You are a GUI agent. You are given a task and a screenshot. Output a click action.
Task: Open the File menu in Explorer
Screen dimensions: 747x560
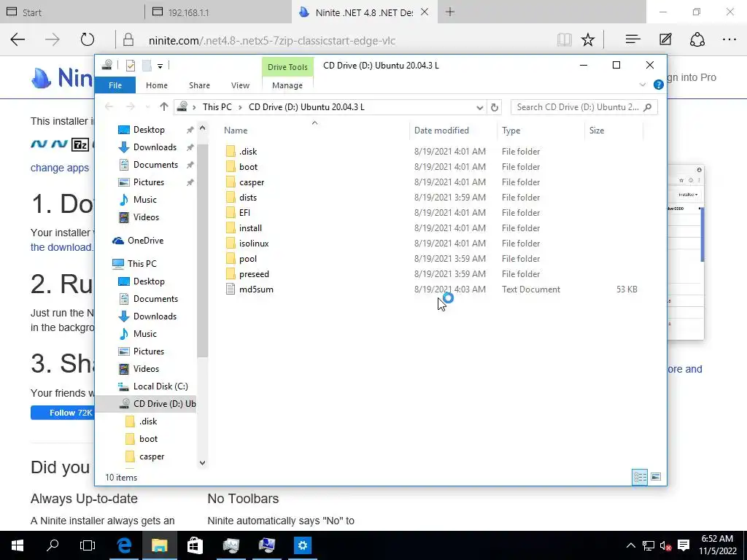115,85
